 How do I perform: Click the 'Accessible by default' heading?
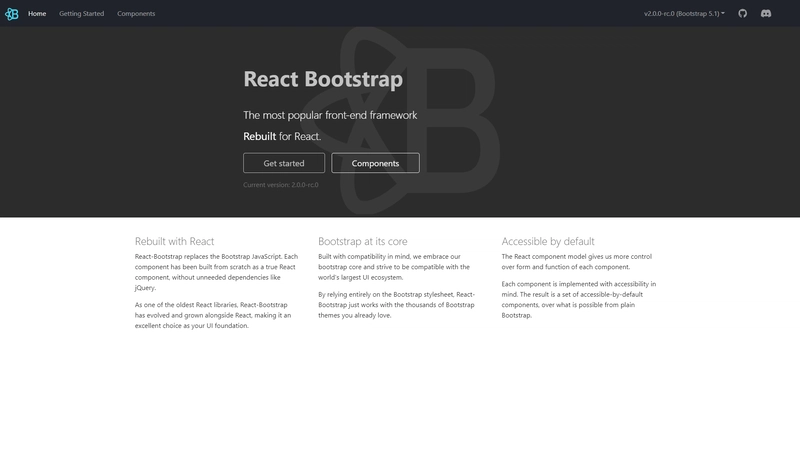pos(547,241)
